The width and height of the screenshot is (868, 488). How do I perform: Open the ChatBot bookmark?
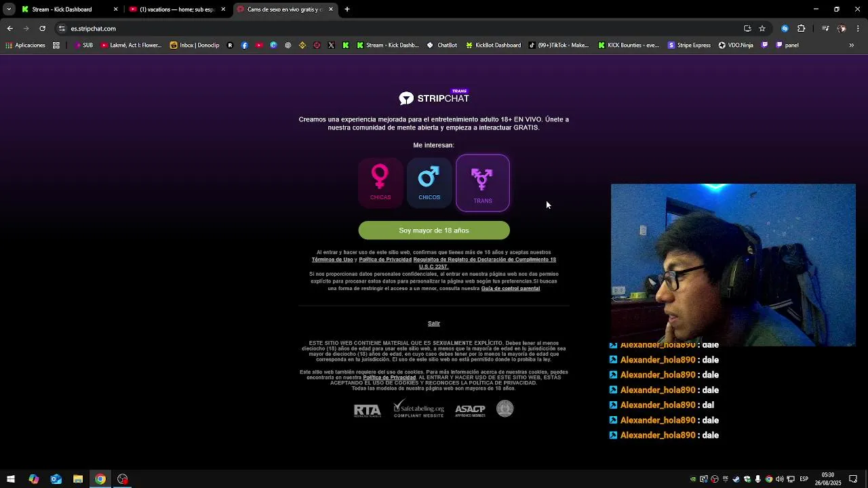441,45
